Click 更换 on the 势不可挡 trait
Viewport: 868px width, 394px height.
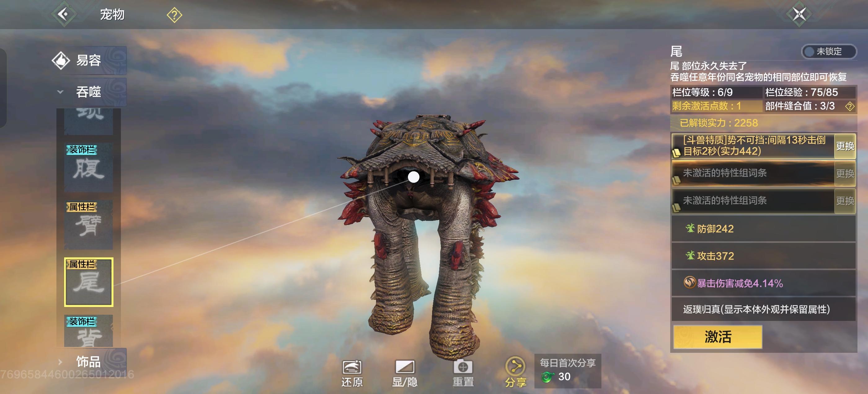(844, 146)
